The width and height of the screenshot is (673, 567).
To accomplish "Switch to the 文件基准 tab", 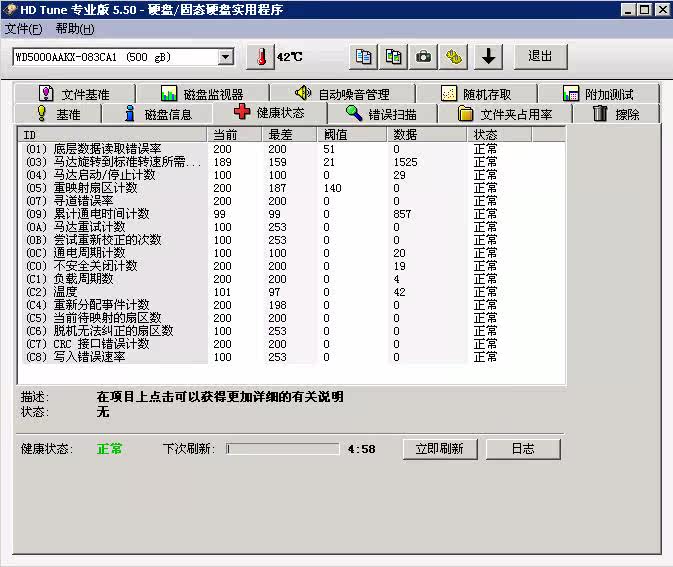I will [75, 94].
